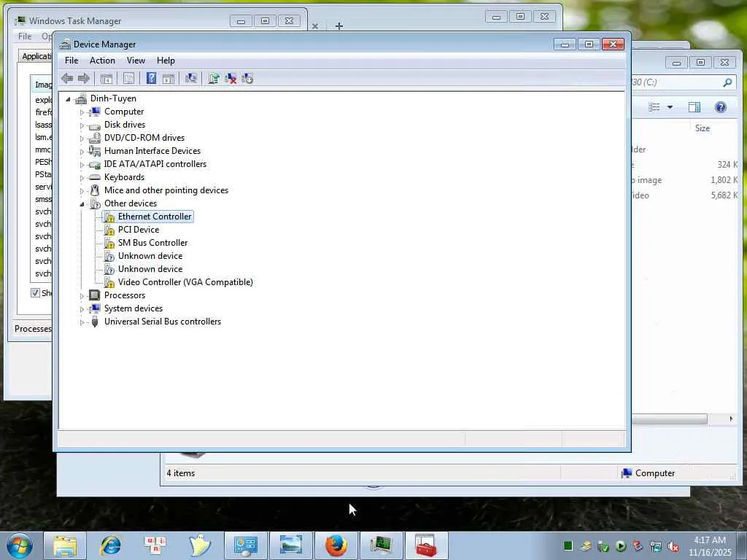This screenshot has width=747, height=560.
Task: Click the 4 items status text
Action: point(181,473)
